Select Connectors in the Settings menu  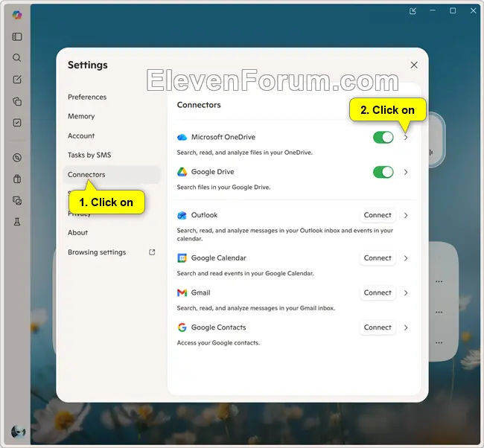112,175
